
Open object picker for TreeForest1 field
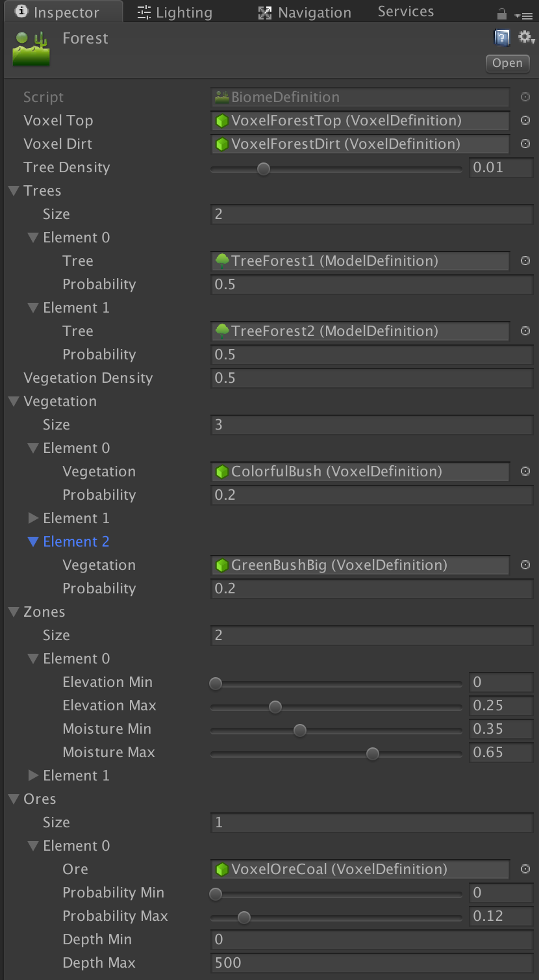[525, 261]
